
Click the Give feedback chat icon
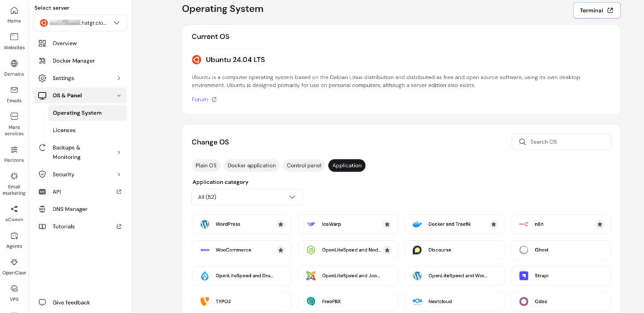click(x=42, y=302)
